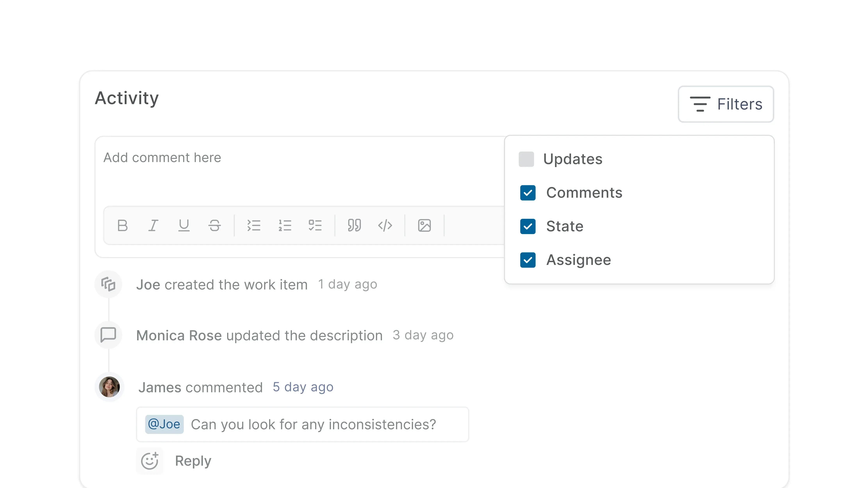Screen dimensions: 868x488
Task: Apply underline formatting
Action: click(x=184, y=225)
